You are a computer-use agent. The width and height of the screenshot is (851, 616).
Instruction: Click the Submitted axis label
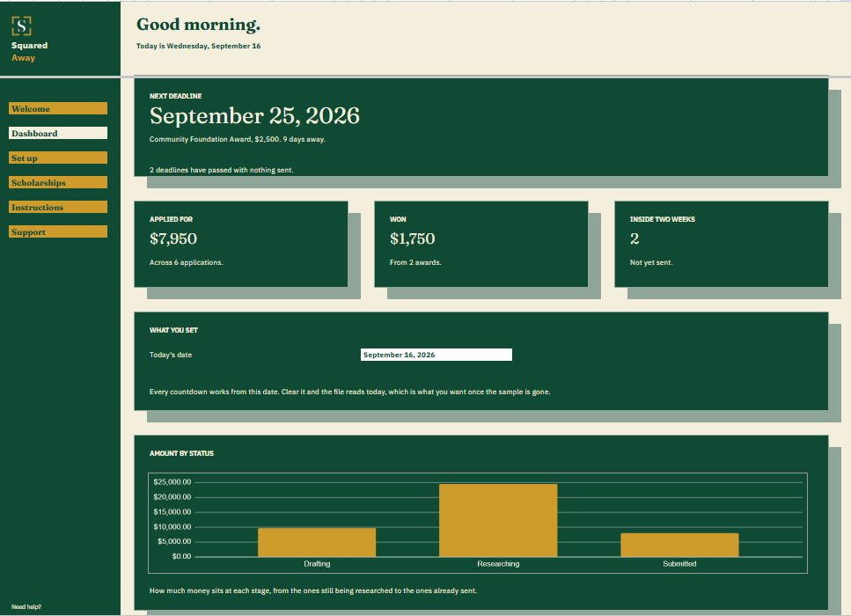(x=679, y=564)
